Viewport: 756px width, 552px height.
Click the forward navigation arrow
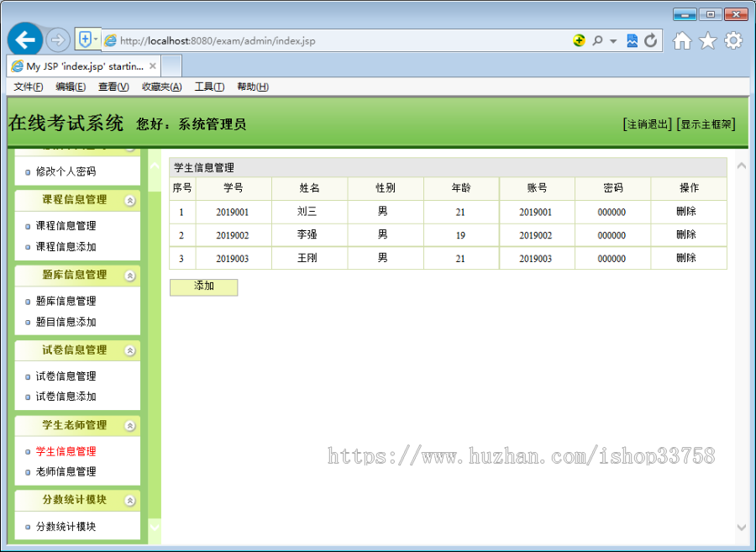[57, 39]
